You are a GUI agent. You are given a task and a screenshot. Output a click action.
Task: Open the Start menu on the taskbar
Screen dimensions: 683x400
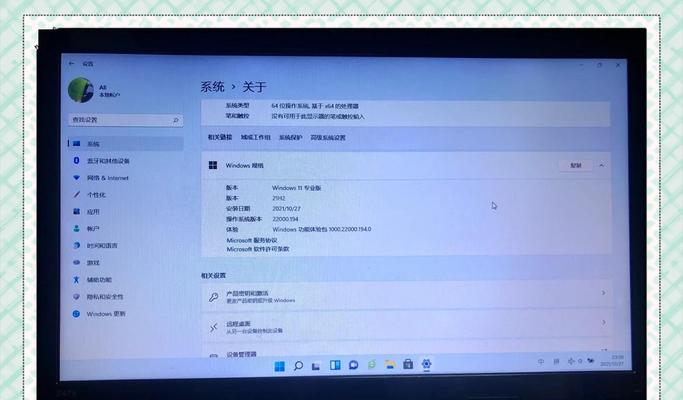[280, 366]
